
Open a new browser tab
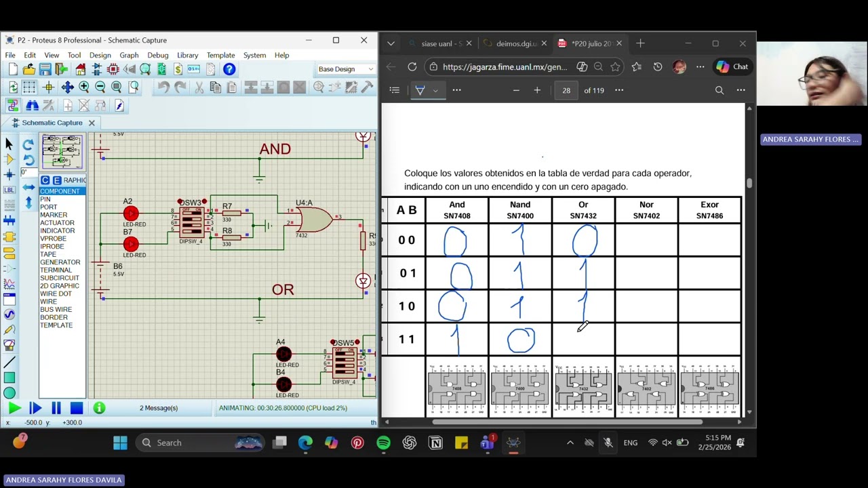(x=640, y=43)
